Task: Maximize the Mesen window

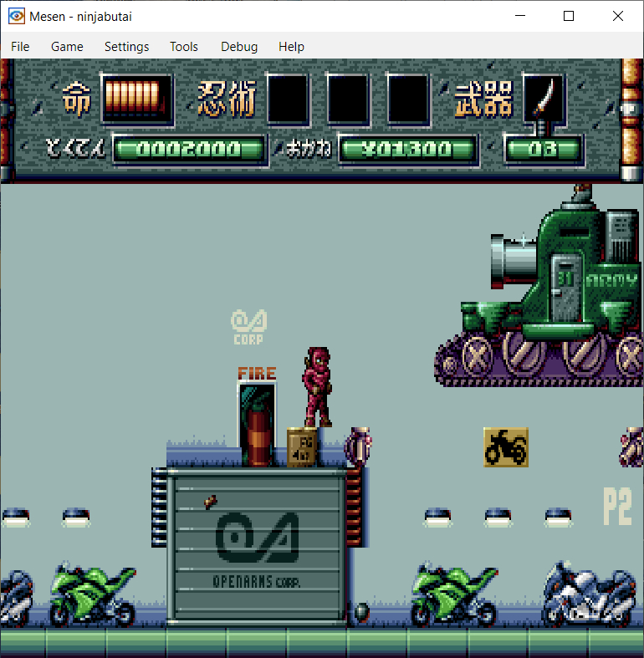Action: pos(569,16)
